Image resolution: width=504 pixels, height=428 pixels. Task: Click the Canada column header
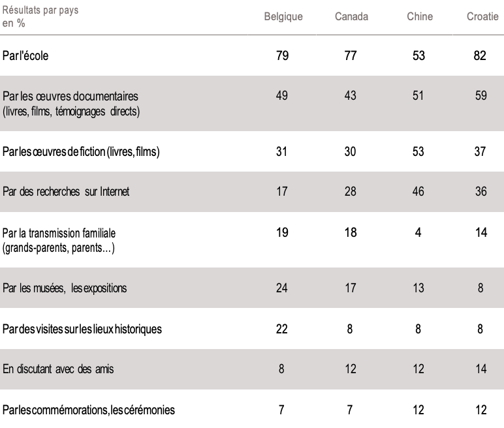coord(351,17)
